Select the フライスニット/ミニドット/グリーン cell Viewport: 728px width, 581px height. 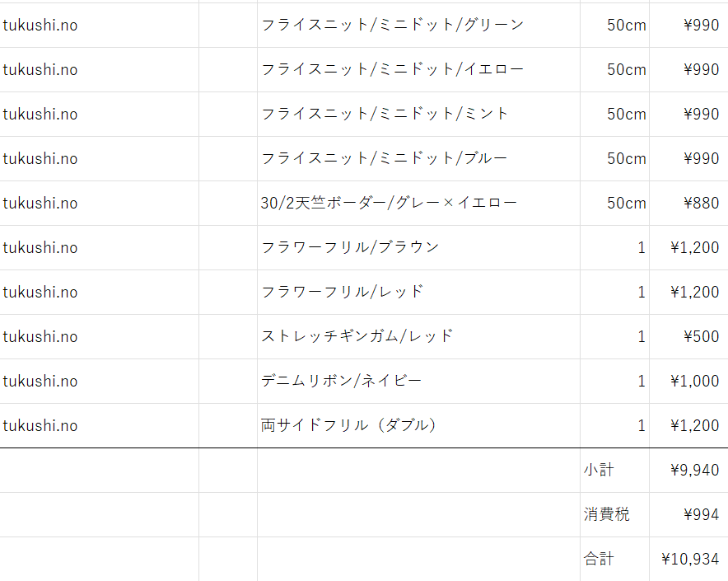point(418,25)
